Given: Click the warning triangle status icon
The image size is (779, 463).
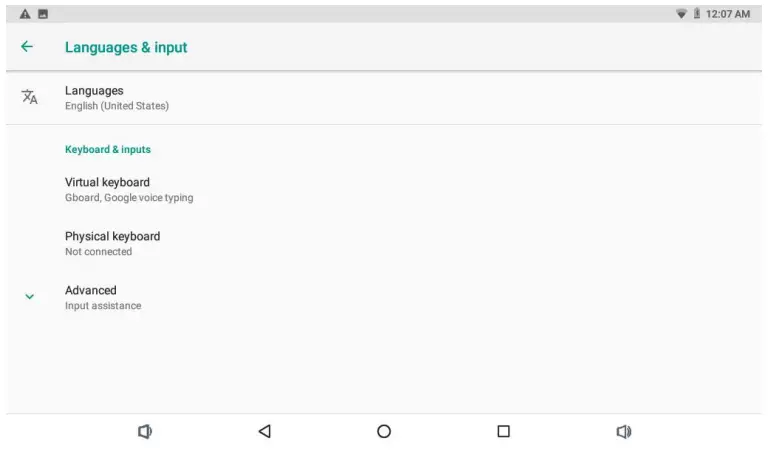Looking at the screenshot, I should pos(25,14).
